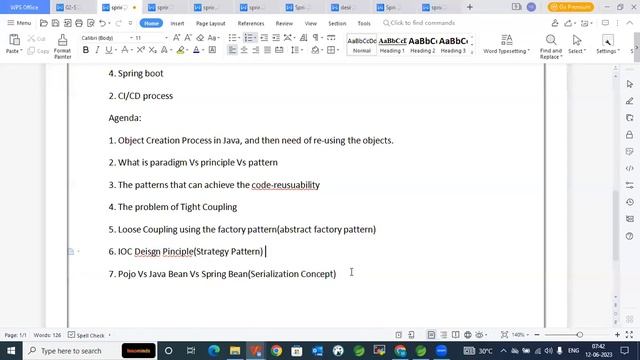The image size is (640, 360).
Task: Expand the styles gallery
Action: pos(472,52)
